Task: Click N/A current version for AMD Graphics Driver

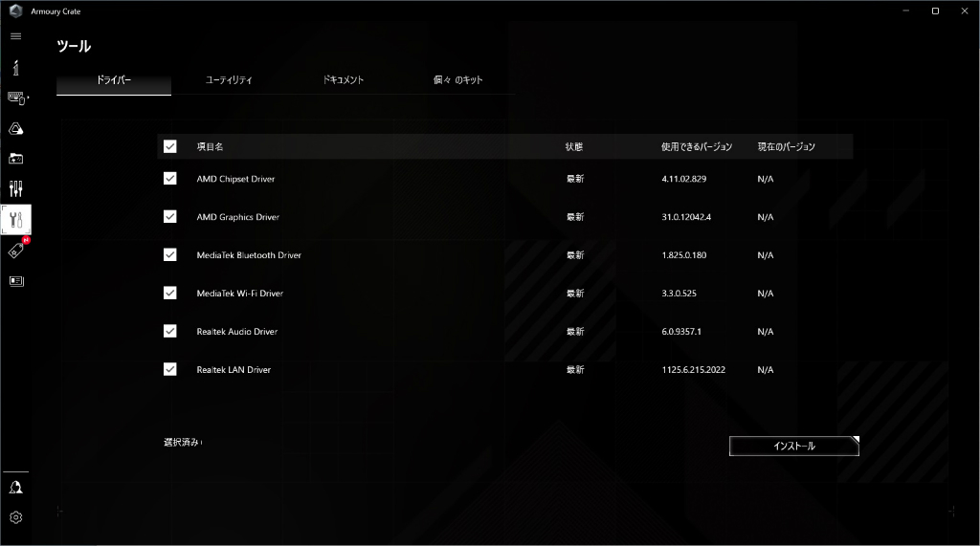Action: (x=766, y=217)
